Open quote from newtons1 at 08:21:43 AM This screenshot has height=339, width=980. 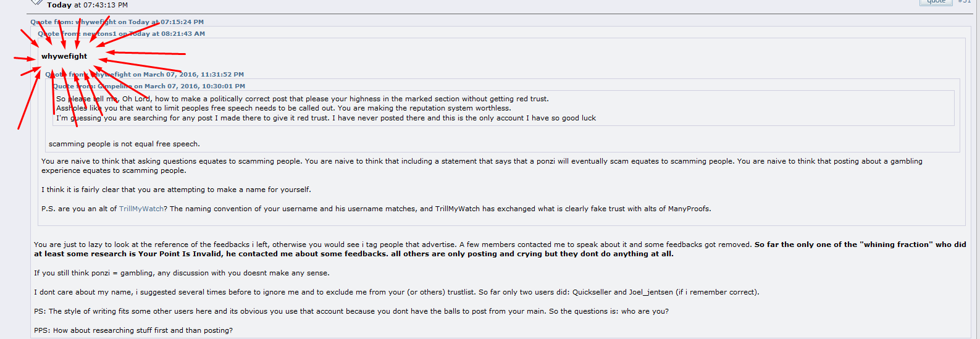[x=121, y=33]
